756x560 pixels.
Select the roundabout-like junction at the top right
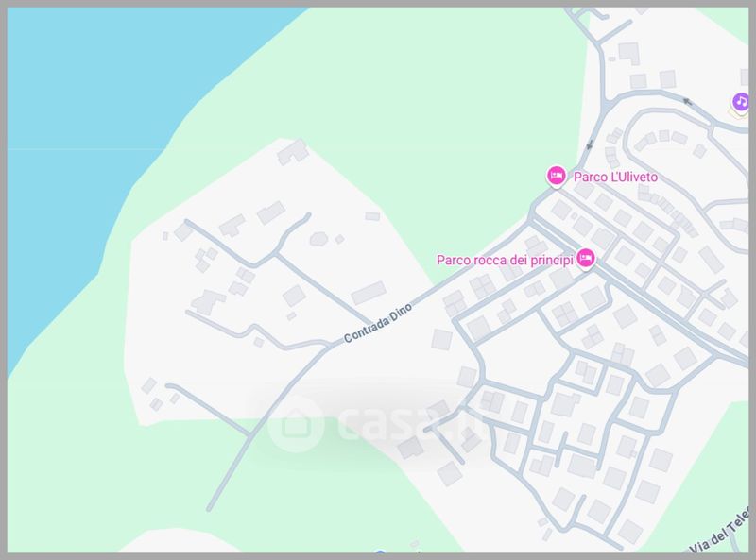coord(607,103)
